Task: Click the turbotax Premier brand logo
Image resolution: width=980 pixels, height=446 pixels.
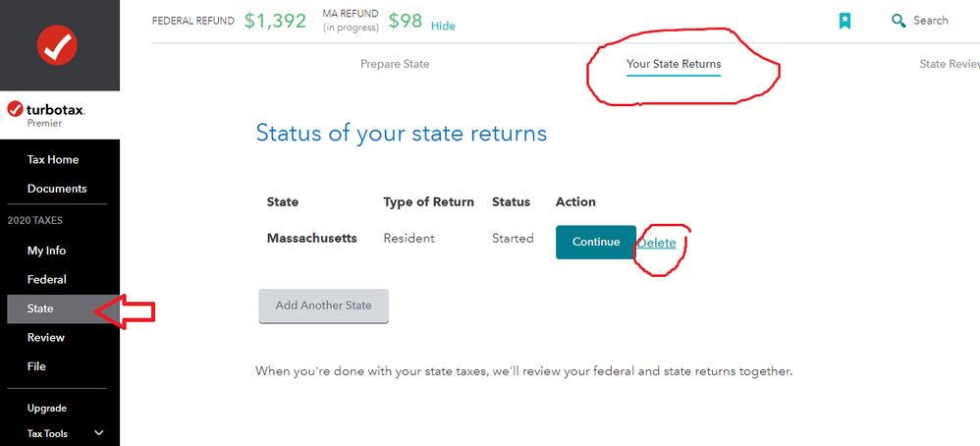Action: (x=46, y=115)
